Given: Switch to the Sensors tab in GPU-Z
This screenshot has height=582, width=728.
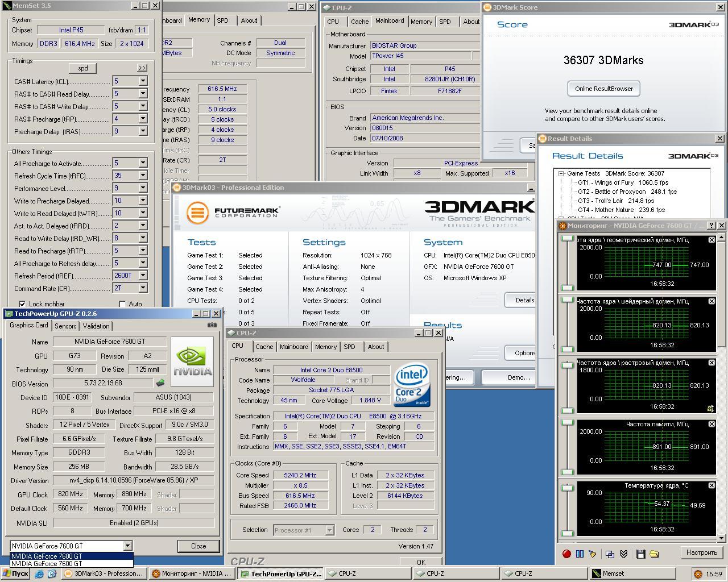Looking at the screenshot, I should [x=65, y=326].
